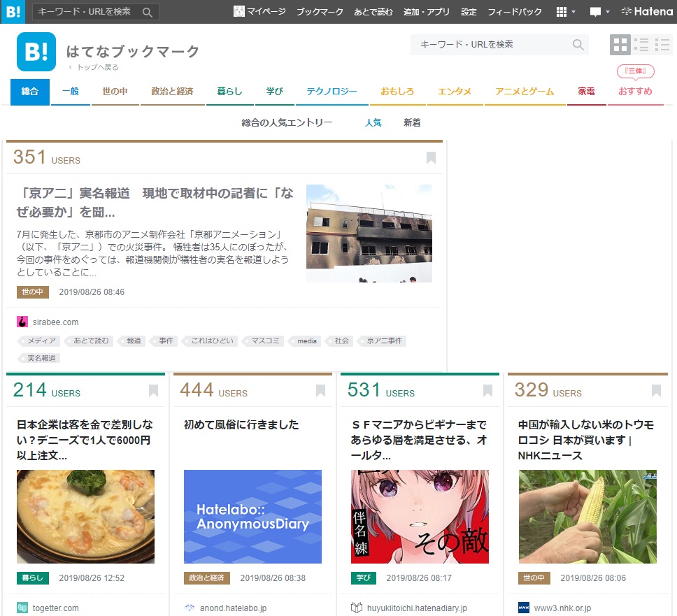Screen dimensions: 677x616
Task: Select the 暮らし category tab
Action: 229,92
